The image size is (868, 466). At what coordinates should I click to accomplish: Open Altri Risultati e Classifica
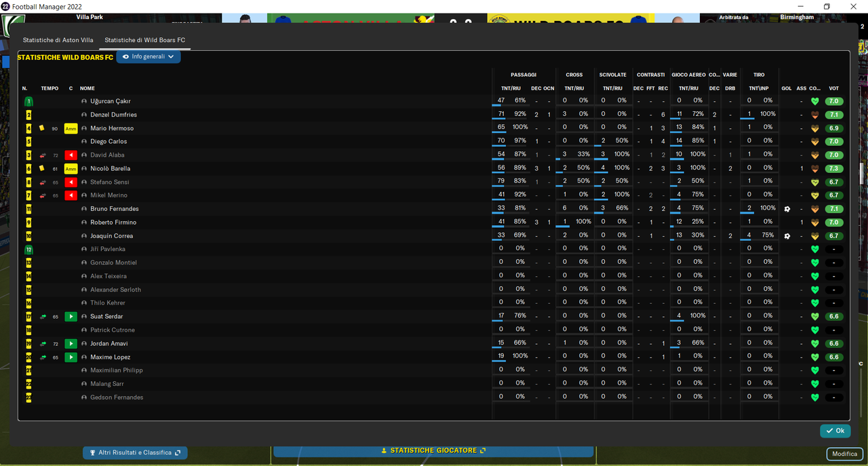(135, 452)
